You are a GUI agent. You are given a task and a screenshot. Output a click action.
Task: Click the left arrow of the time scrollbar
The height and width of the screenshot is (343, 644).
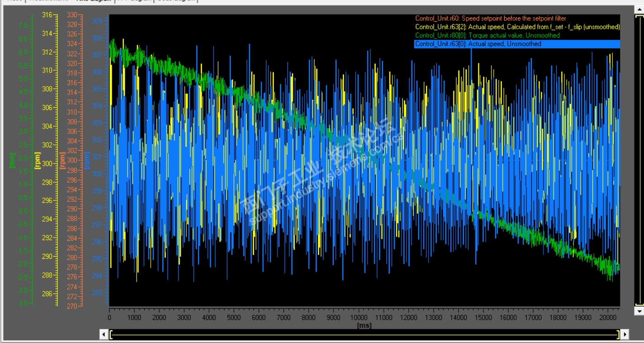(104, 334)
